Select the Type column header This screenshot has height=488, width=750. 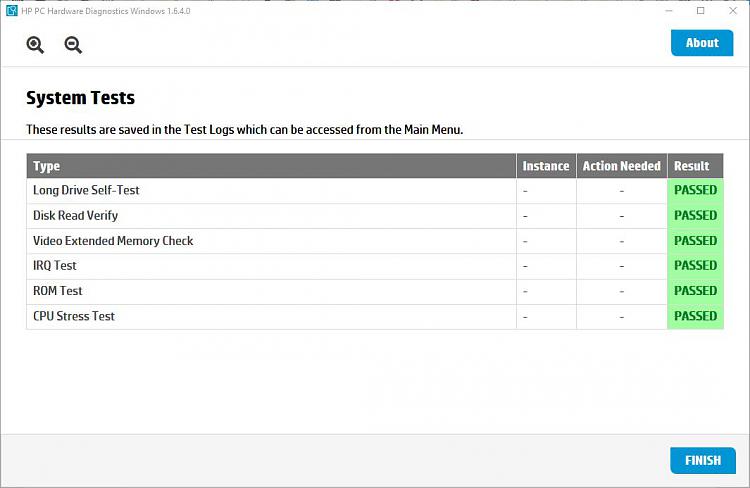271,166
